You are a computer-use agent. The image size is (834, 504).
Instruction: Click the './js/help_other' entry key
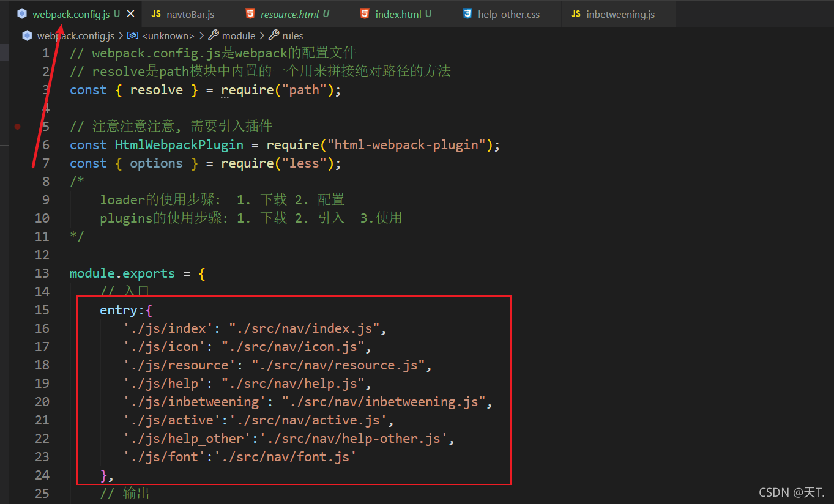coord(187,439)
